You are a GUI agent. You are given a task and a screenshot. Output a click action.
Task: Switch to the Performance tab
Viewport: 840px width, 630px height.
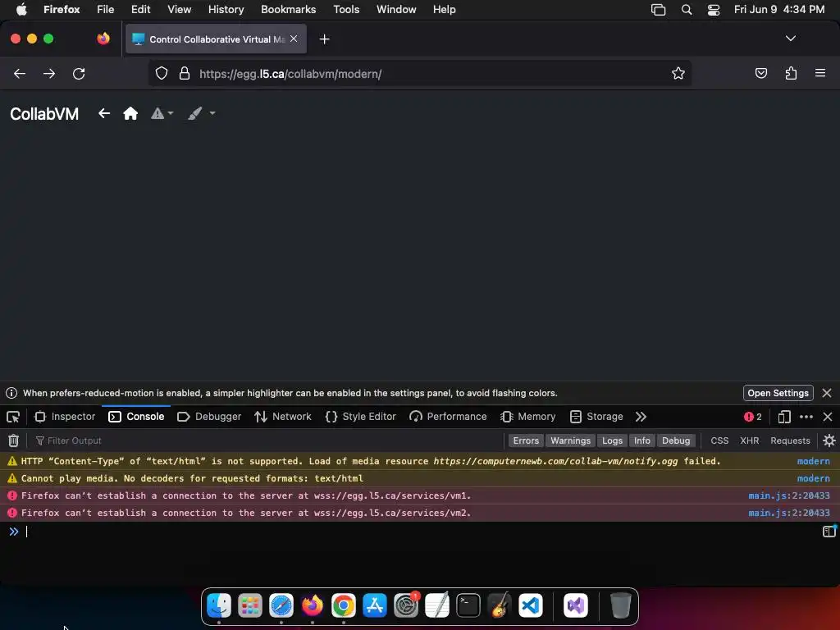448,416
